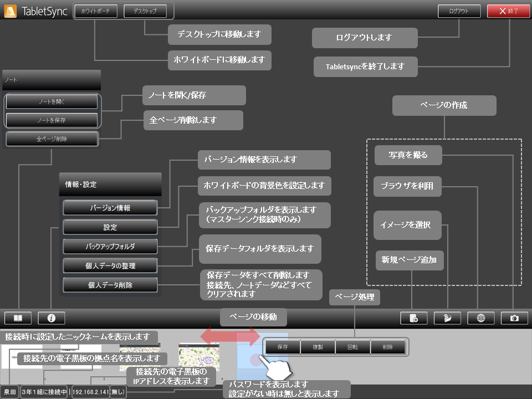This screenshot has height=399, width=532.
Task: Save the note using ノートを保存
Action: point(52,120)
